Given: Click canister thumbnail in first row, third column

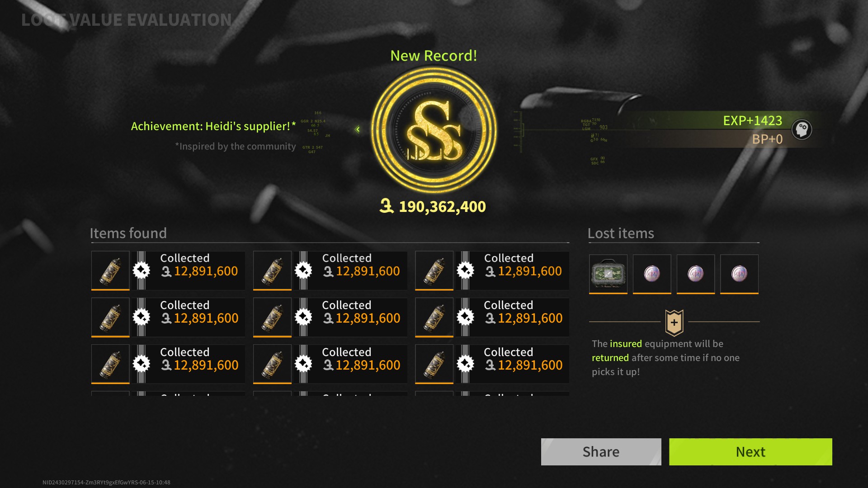Looking at the screenshot, I should (434, 271).
